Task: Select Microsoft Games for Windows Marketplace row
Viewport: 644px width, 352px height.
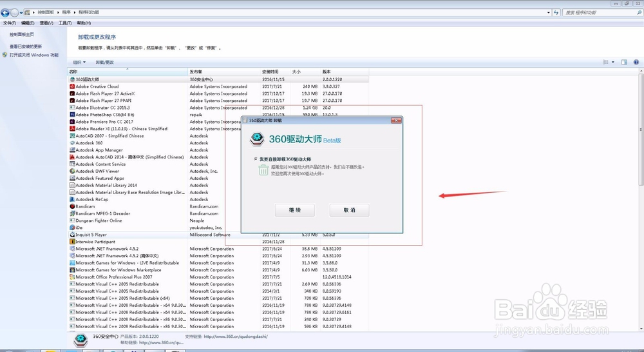Action: [218, 269]
